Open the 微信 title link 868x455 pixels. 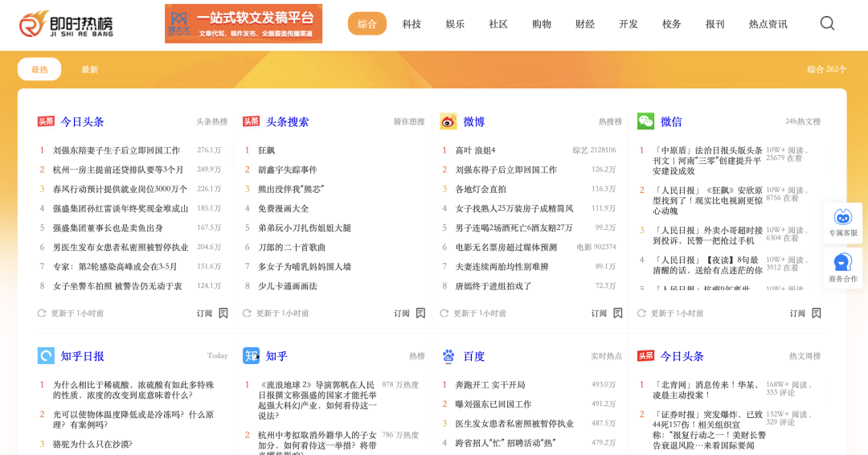pos(671,121)
